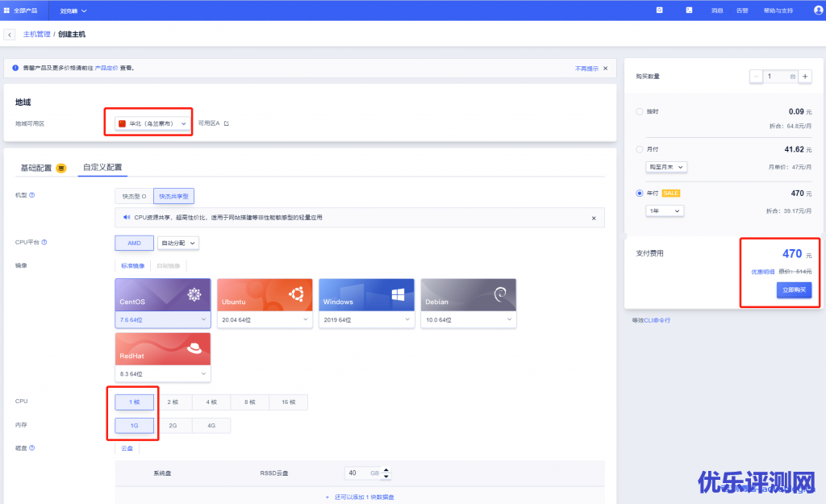Select the Ubuntu image card

coord(263,295)
